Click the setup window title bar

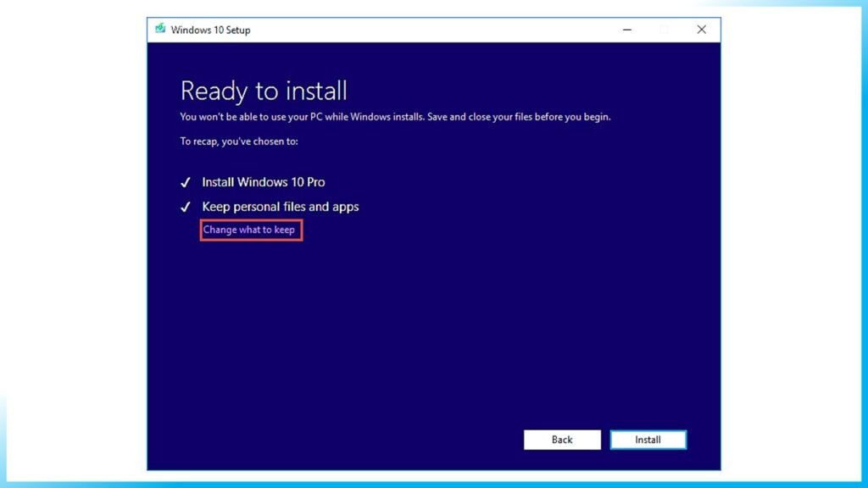[424, 29]
